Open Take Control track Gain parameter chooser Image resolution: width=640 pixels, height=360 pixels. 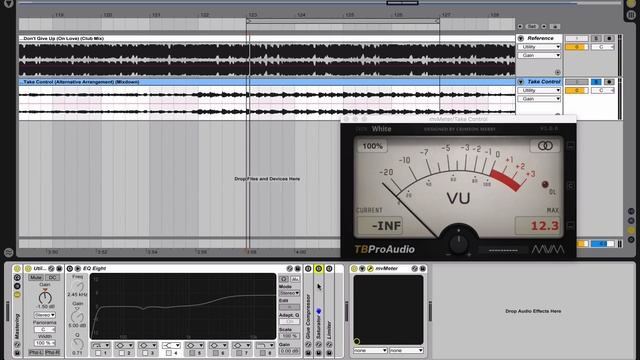pyautogui.click(x=540, y=99)
